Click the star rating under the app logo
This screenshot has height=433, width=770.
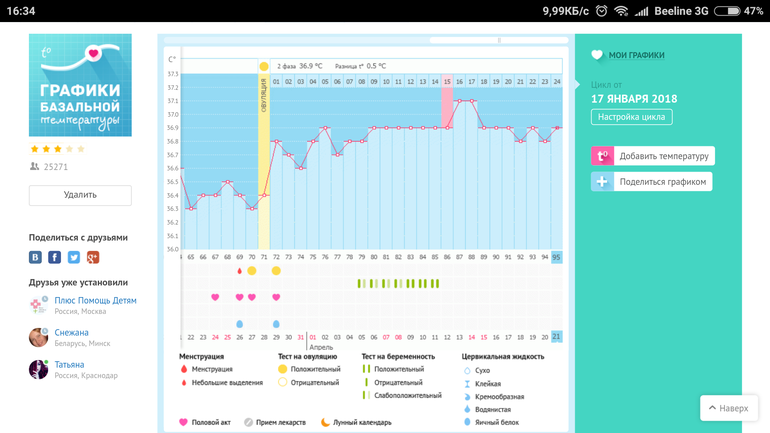(x=58, y=149)
